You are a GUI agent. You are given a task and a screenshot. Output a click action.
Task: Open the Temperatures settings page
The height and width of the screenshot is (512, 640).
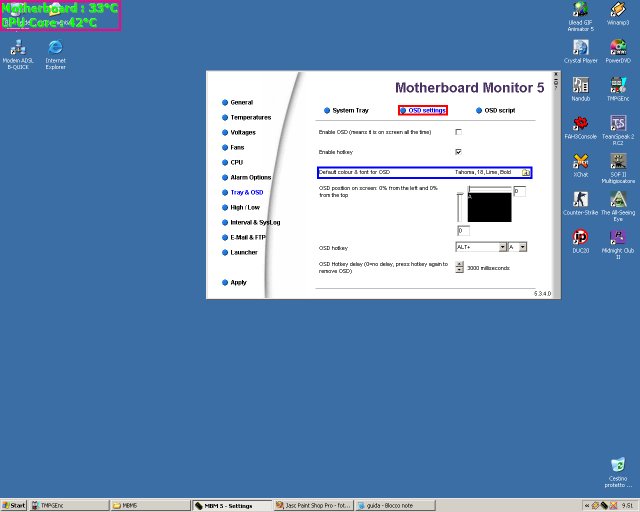pyautogui.click(x=250, y=117)
